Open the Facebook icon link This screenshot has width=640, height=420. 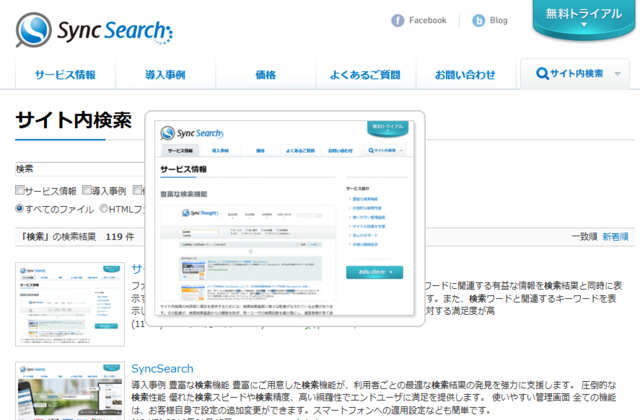click(398, 20)
